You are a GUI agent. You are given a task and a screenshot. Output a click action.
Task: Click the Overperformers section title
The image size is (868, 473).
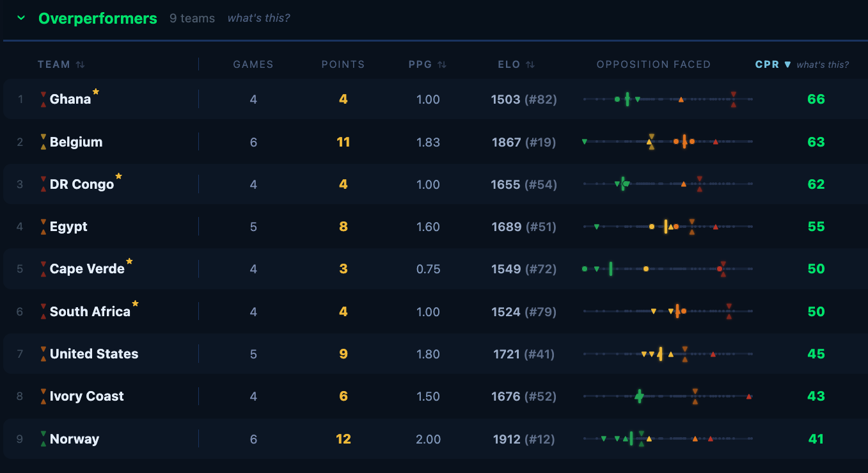pyautogui.click(x=98, y=19)
